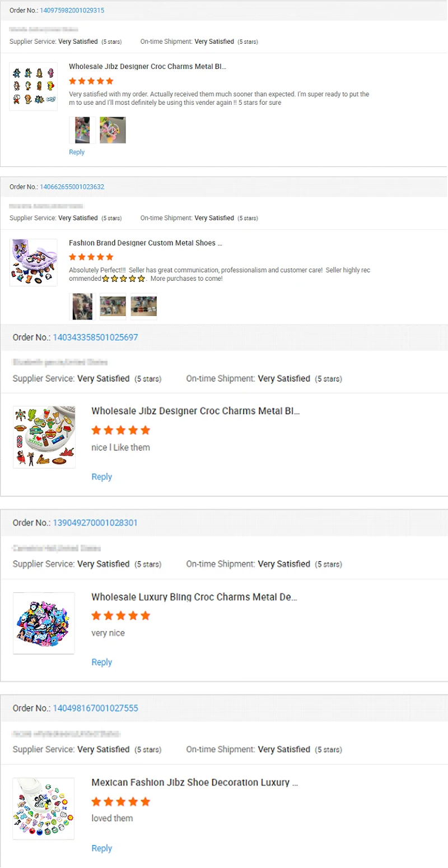This screenshot has height=868, width=448.
Task: Click Reply under 'very nice' review
Action: point(101,662)
